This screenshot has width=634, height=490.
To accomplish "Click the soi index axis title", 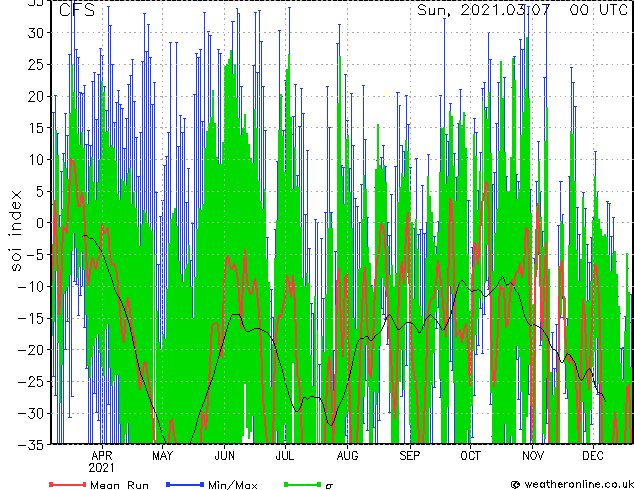I will (x=15, y=231).
